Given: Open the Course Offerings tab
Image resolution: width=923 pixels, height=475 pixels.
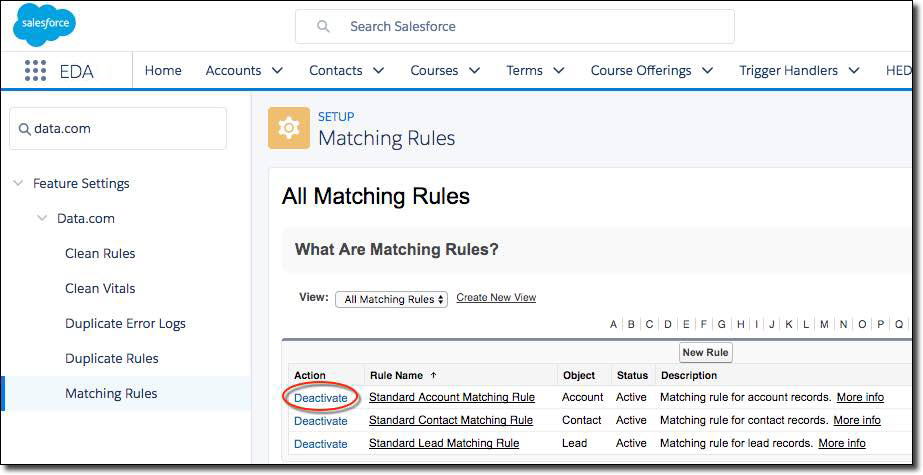Looking at the screenshot, I should (641, 71).
